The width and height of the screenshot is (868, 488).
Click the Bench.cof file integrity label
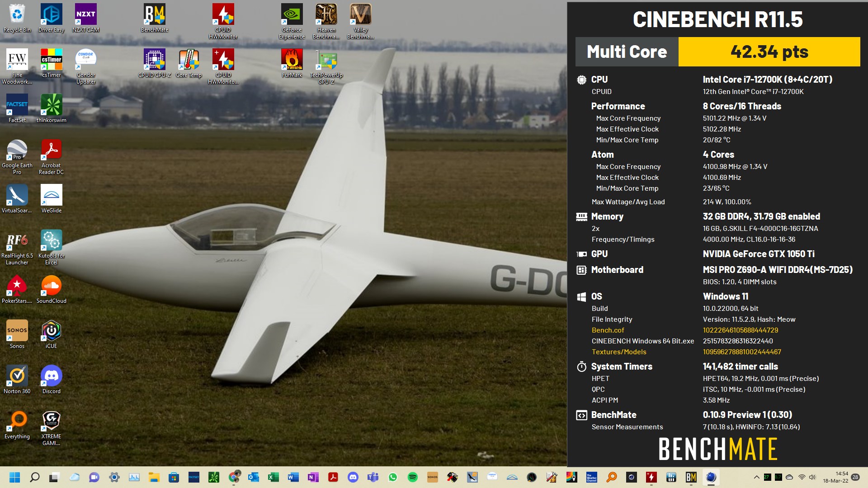608,330
